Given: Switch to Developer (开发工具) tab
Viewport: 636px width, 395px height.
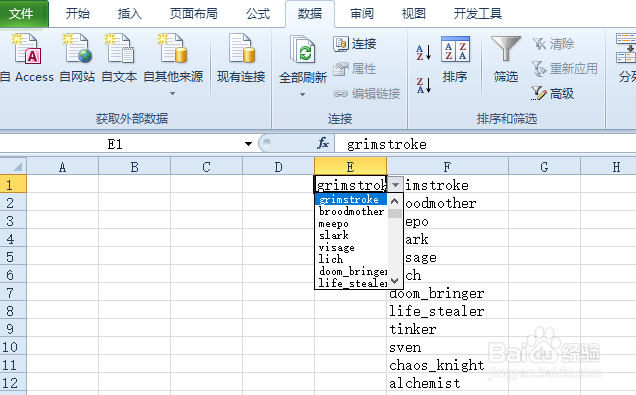Looking at the screenshot, I should click(x=477, y=14).
